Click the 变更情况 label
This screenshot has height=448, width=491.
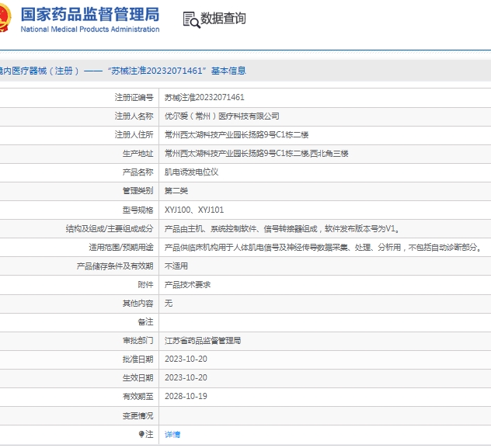pos(138,415)
